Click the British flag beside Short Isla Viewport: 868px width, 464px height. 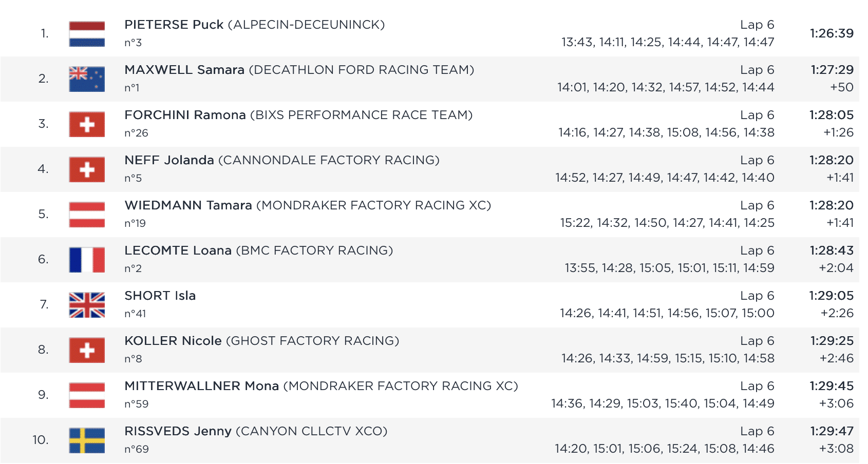tap(87, 305)
